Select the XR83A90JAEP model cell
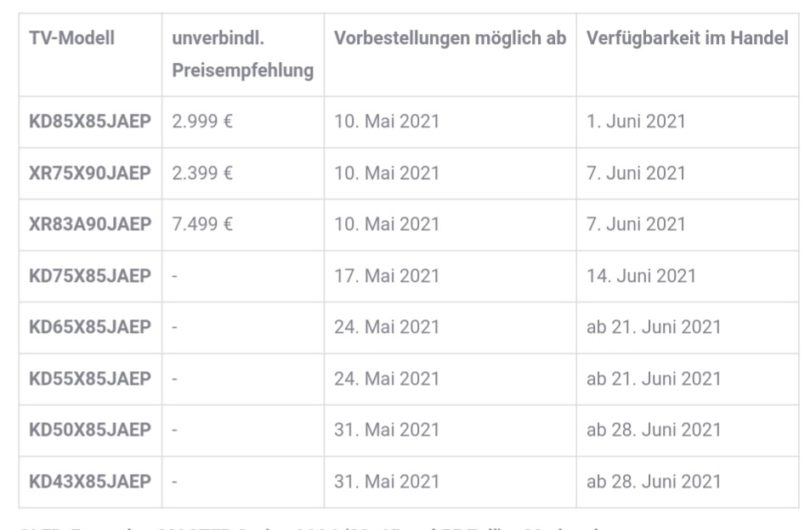810x530 pixels. pos(90,224)
